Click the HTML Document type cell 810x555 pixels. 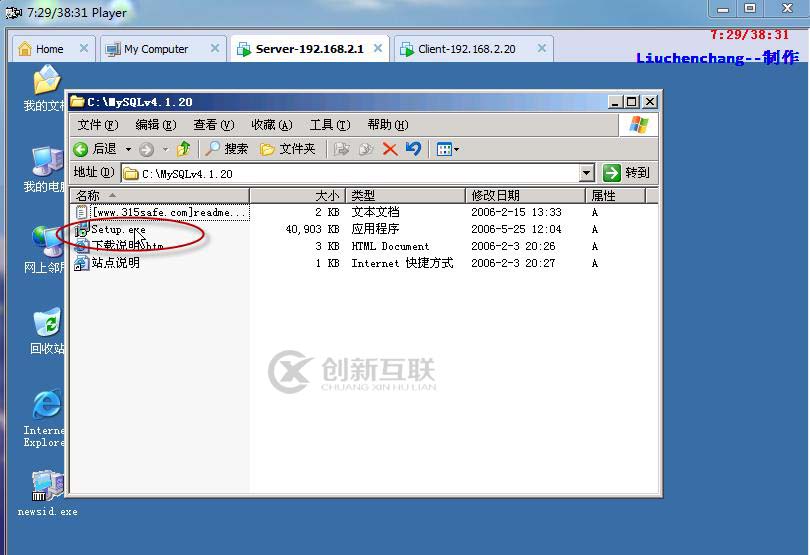pyautogui.click(x=390, y=246)
